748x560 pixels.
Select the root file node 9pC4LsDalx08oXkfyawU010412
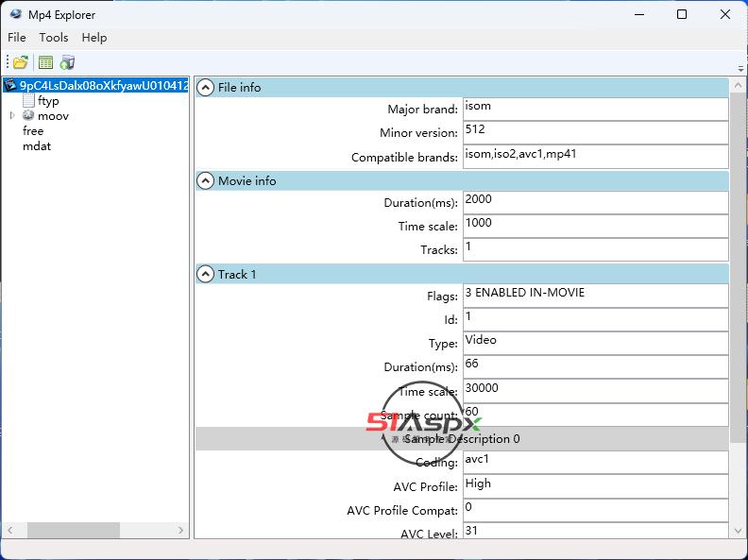(x=104, y=85)
